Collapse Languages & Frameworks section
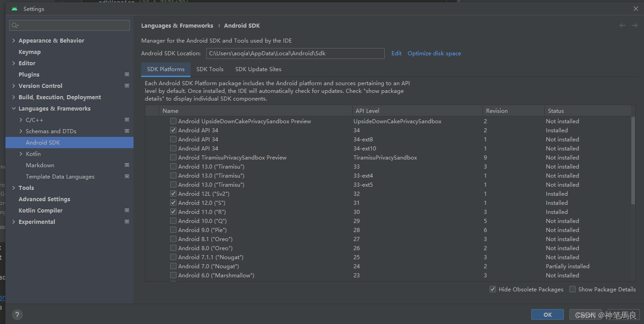The image size is (644, 324). pos(14,108)
